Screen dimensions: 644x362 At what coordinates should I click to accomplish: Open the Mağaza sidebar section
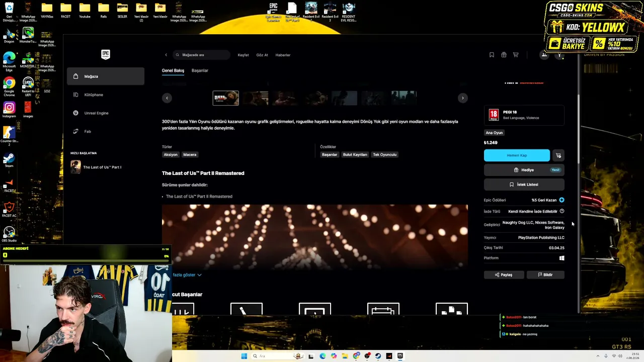tap(106, 76)
